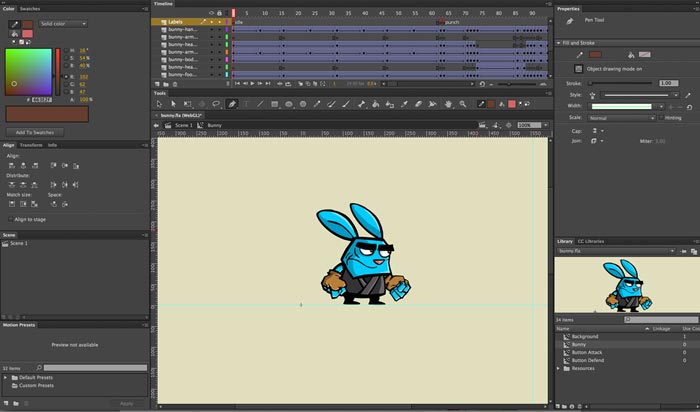The height and width of the screenshot is (412, 700).
Task: Open the stage zoom percentage dropdown
Action: 546,125
